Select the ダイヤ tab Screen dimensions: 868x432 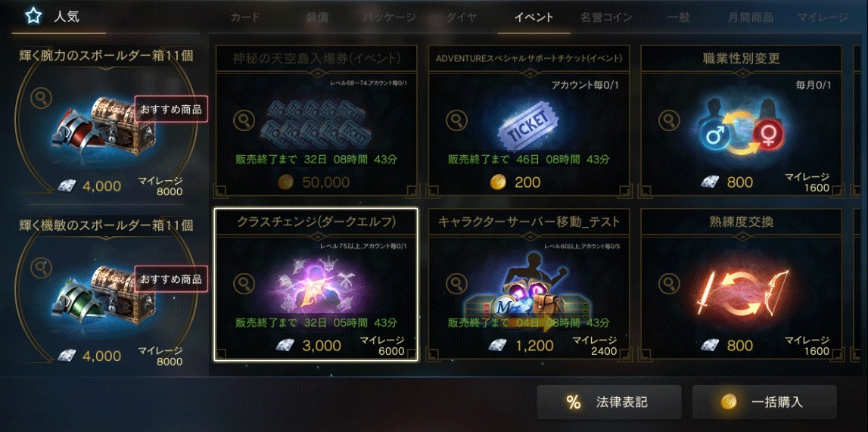coord(462,17)
